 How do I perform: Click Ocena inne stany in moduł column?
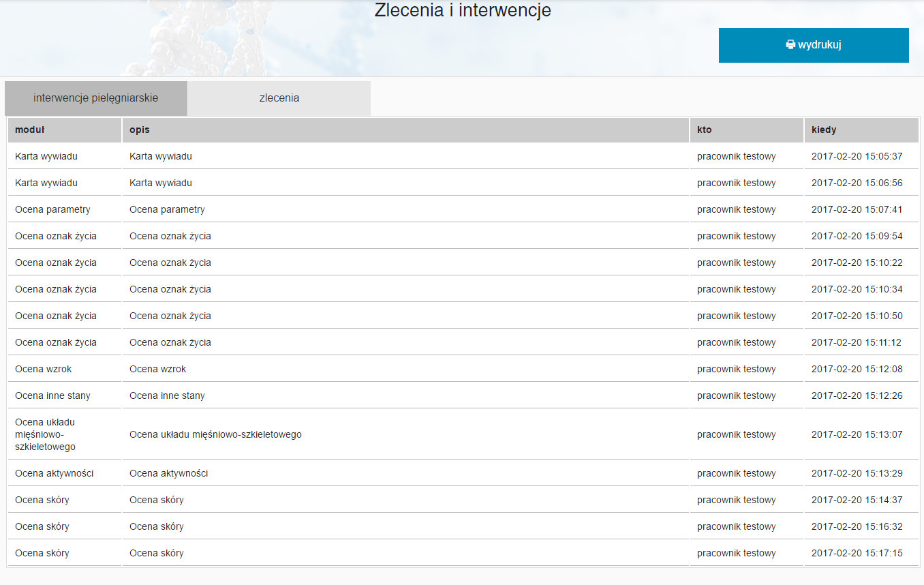pyautogui.click(x=52, y=395)
